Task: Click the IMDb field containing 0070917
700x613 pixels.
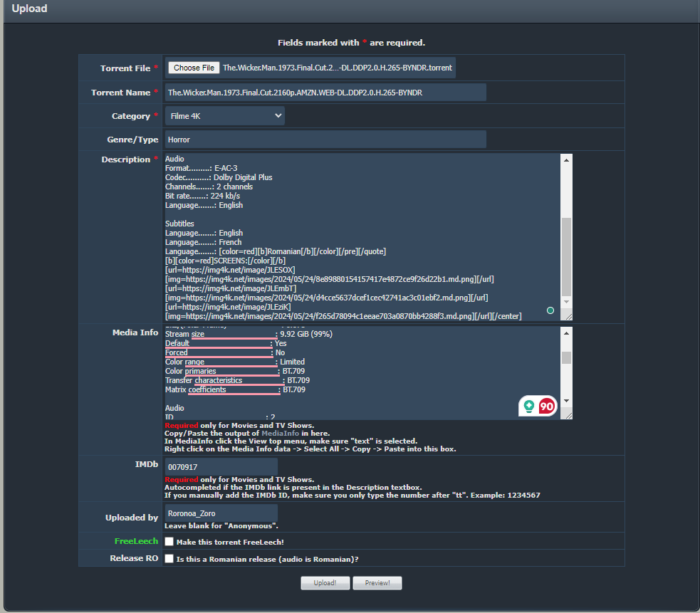Action: [x=221, y=467]
